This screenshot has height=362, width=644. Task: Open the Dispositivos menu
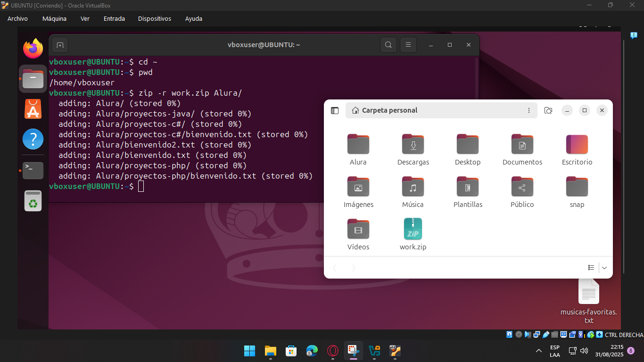coord(155,19)
